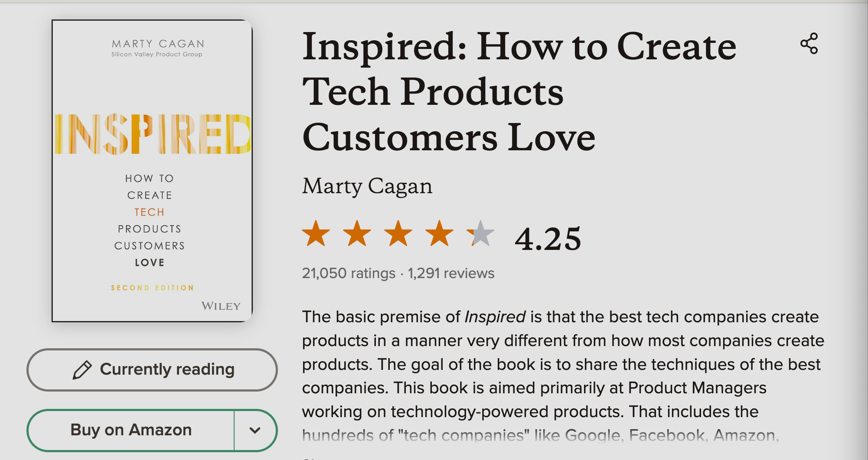
Task: Click the partially gray fifth star
Action: point(480,233)
